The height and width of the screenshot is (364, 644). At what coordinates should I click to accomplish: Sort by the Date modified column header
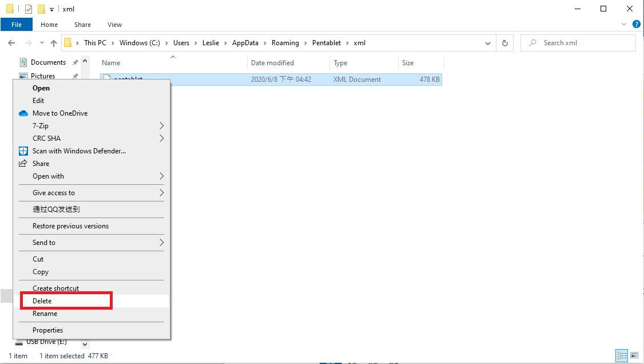tap(272, 63)
